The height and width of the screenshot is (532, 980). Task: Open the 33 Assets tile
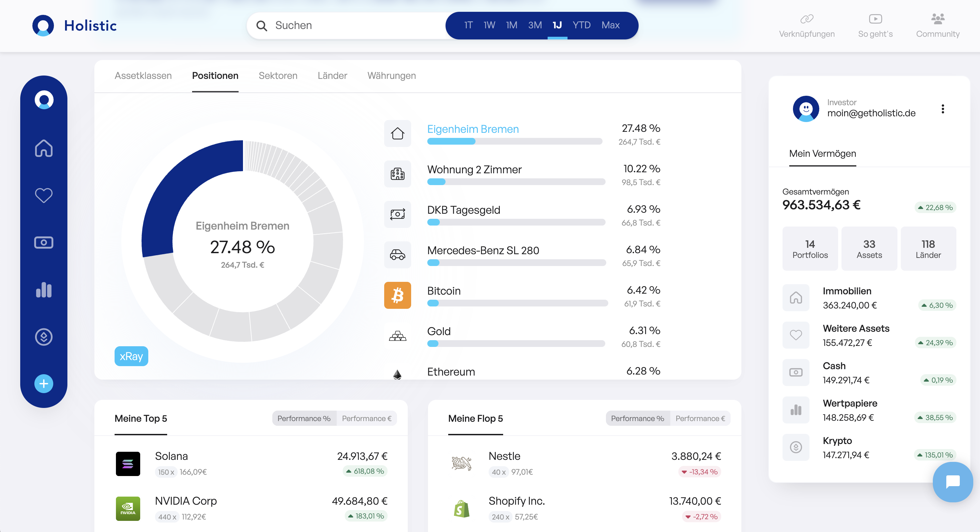coord(869,248)
